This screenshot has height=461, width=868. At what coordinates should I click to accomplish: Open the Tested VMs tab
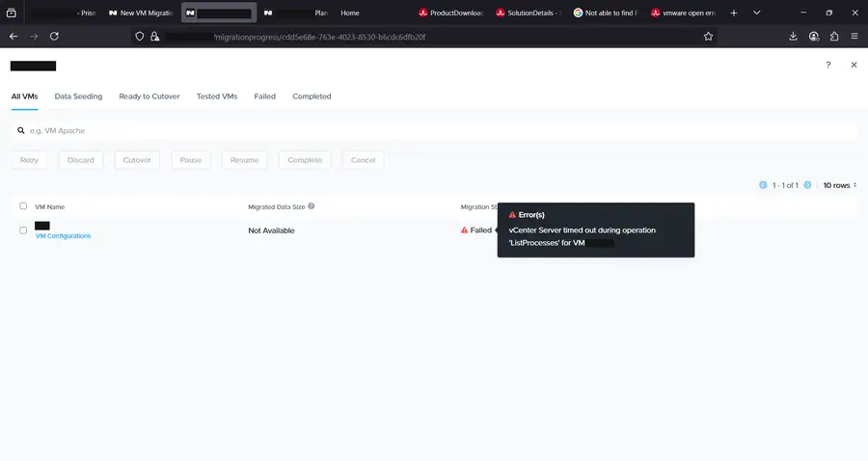tap(217, 96)
